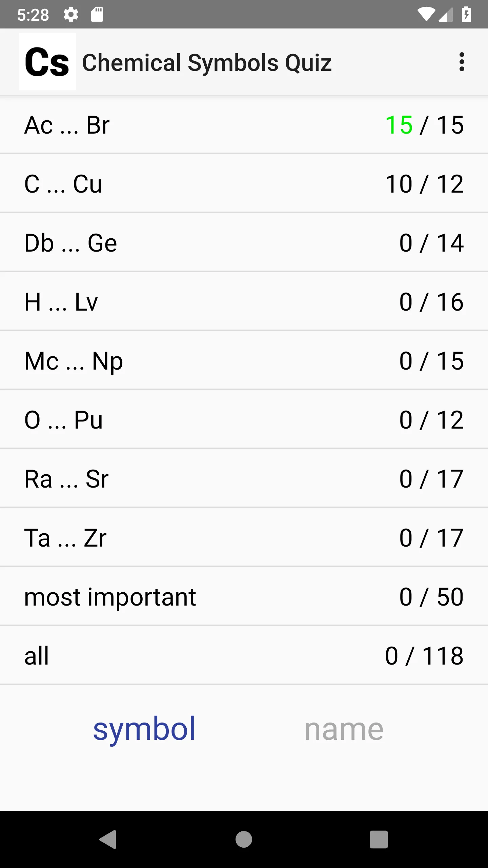The image size is (488, 868).
Task: Tap the SD card status icon
Action: point(97,15)
